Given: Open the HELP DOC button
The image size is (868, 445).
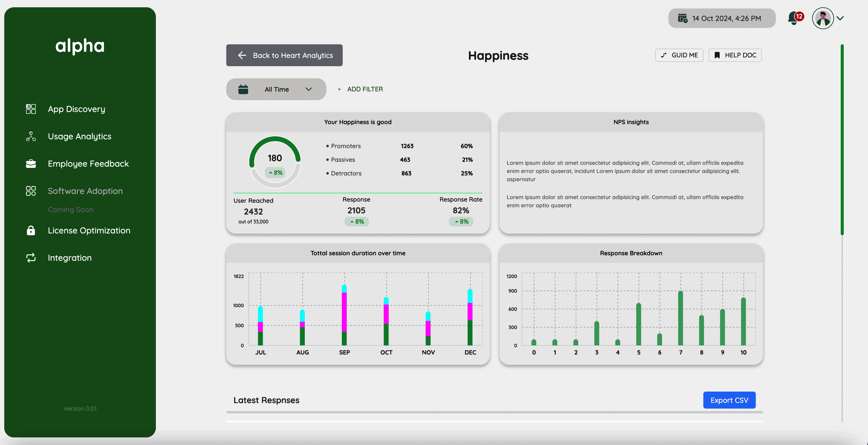Looking at the screenshot, I should [x=735, y=55].
